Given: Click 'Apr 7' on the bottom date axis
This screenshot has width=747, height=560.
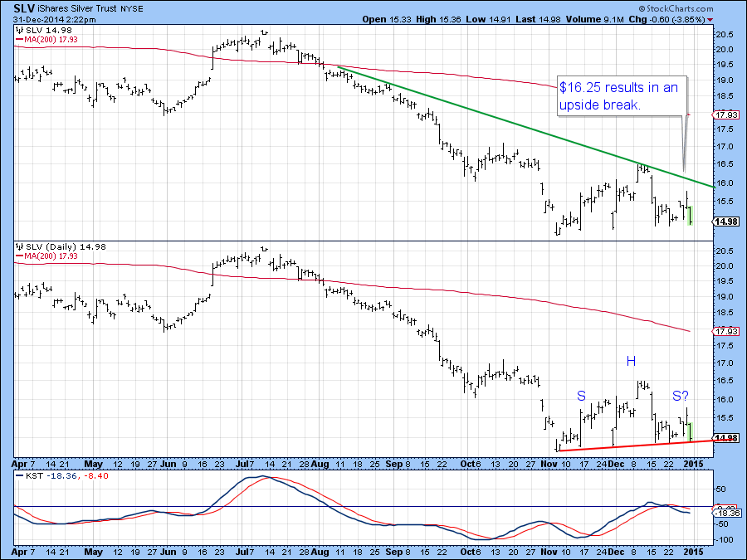Looking at the screenshot, I should point(24,552).
